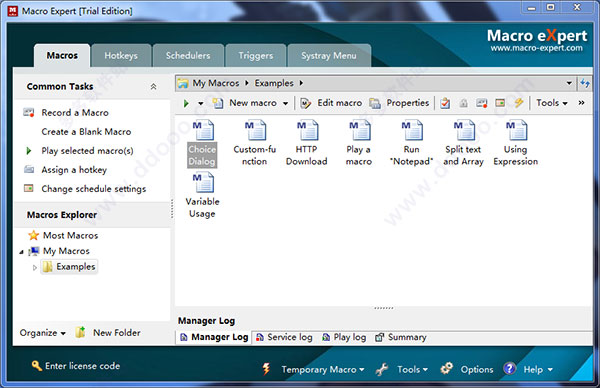Collapse the My Macros tree node arrow
This screenshot has width=600, height=388.
pos(22,252)
